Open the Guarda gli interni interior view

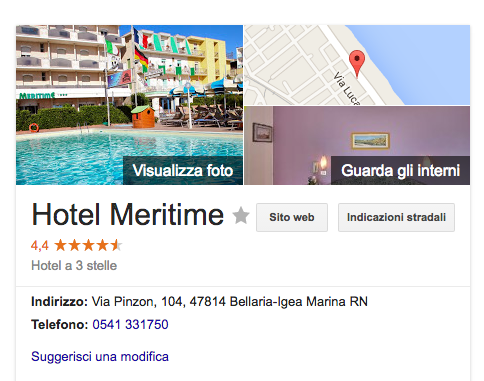[x=400, y=170]
